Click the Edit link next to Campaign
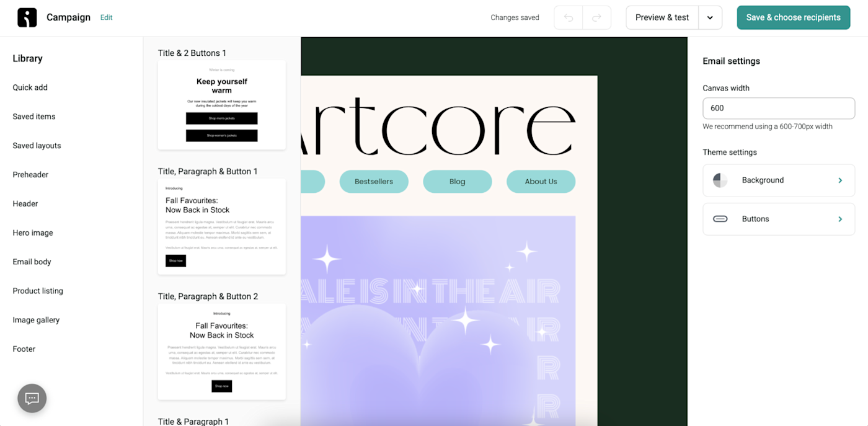The height and width of the screenshot is (426, 868). (x=107, y=17)
